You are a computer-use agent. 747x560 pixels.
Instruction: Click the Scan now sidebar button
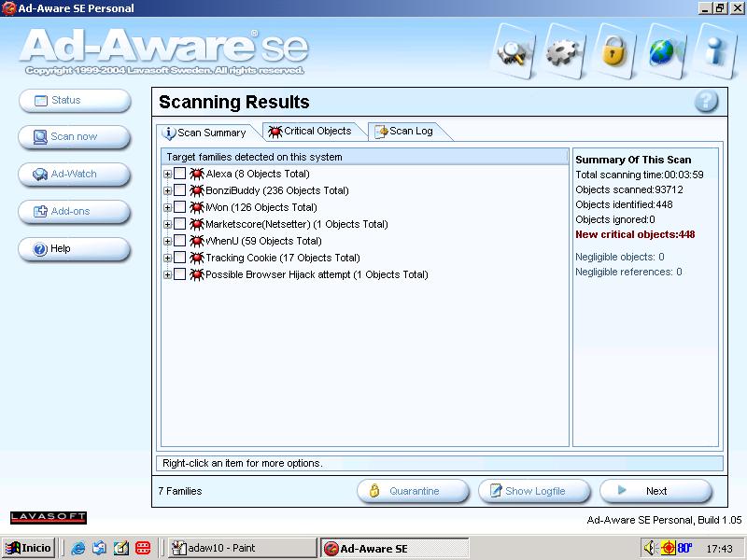(75, 137)
